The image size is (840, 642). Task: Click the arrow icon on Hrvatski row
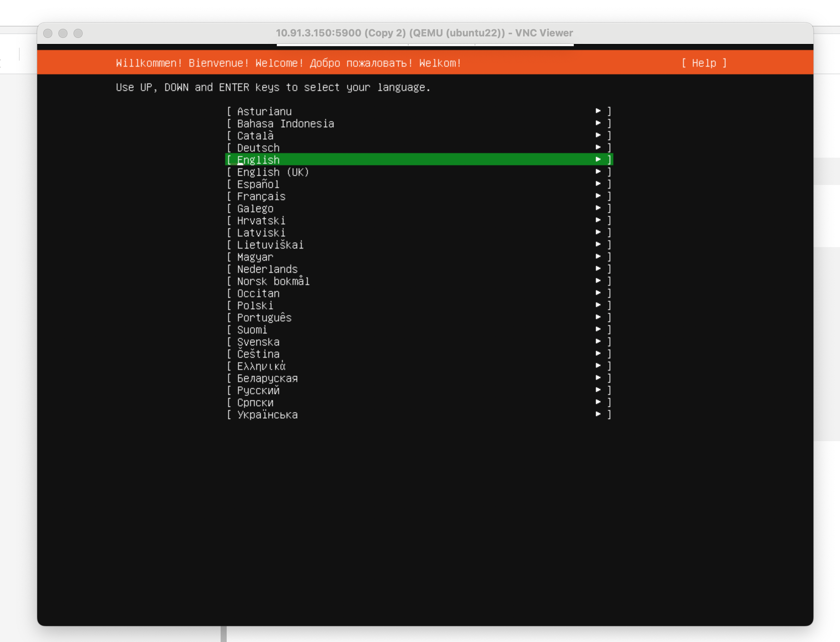(x=598, y=220)
